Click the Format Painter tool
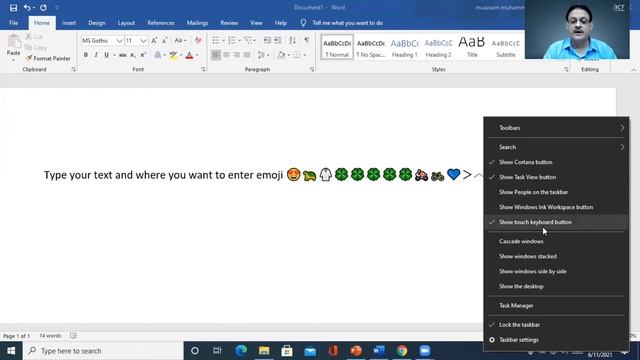Screen dimensions: 640x360 pyautogui.click(x=48, y=58)
